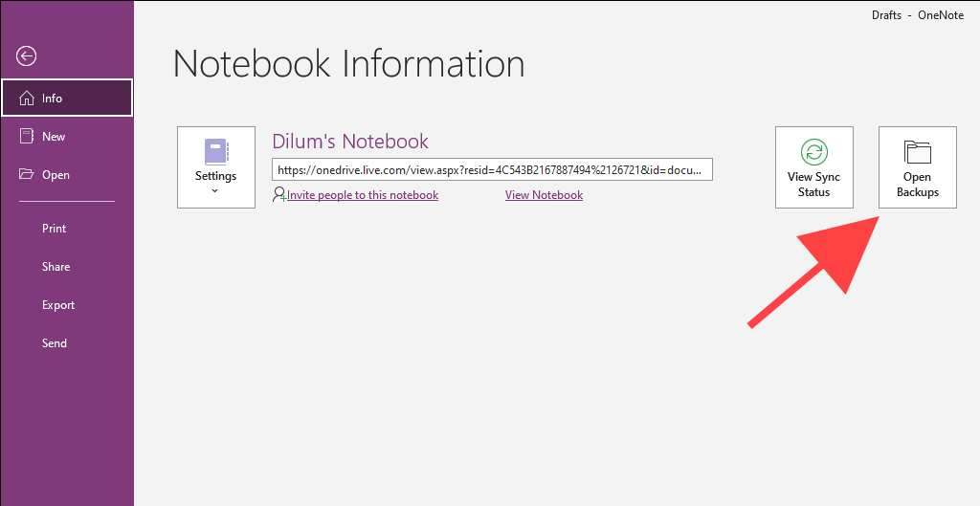Follow the View Notebook link

coord(544,195)
